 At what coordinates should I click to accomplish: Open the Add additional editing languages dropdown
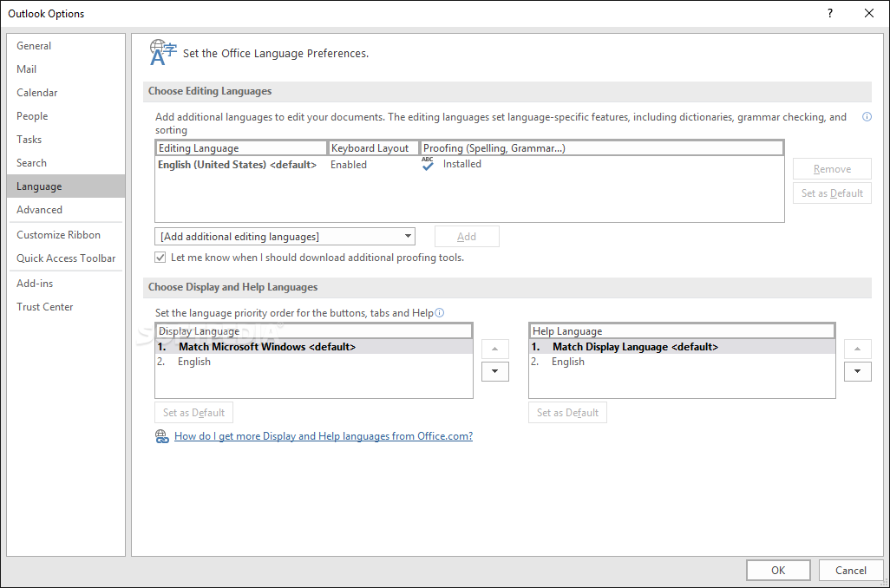(285, 236)
